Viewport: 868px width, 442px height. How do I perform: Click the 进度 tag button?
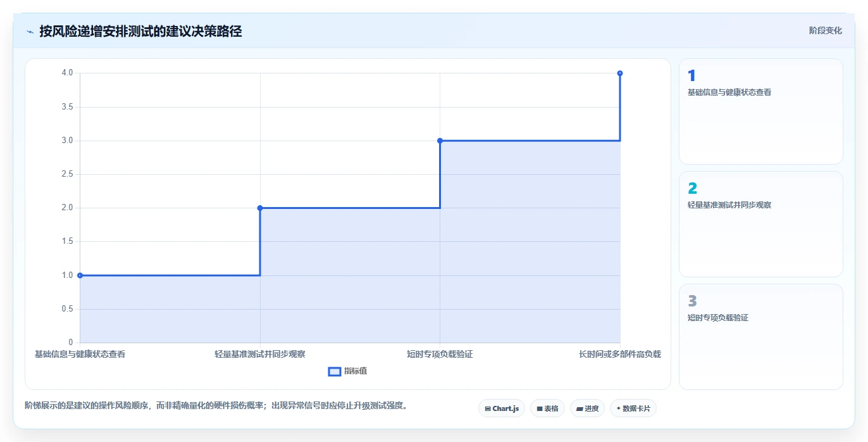click(x=587, y=408)
